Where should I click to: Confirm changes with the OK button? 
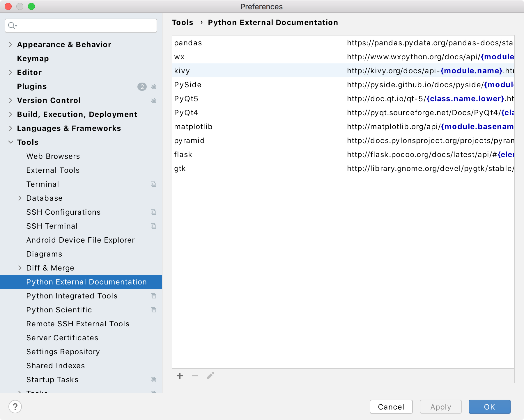tap(489, 407)
